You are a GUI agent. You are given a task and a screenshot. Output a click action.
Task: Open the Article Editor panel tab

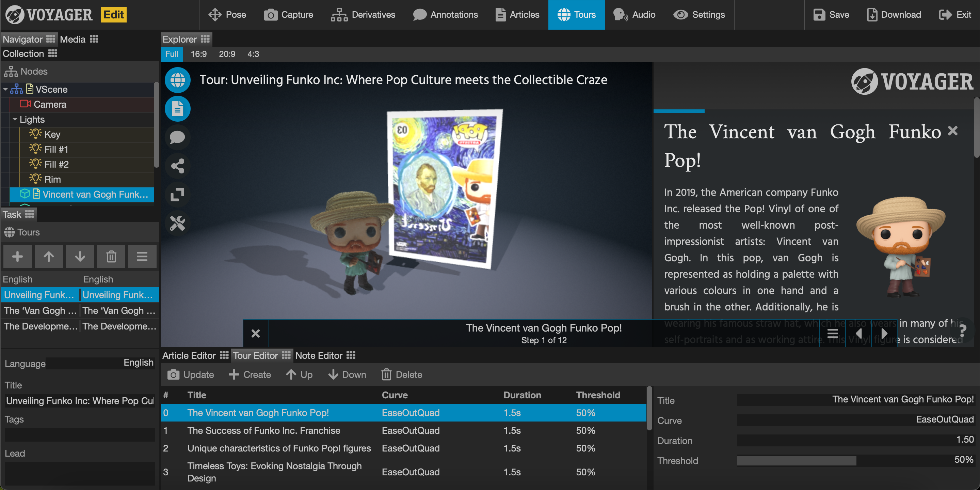tap(189, 356)
